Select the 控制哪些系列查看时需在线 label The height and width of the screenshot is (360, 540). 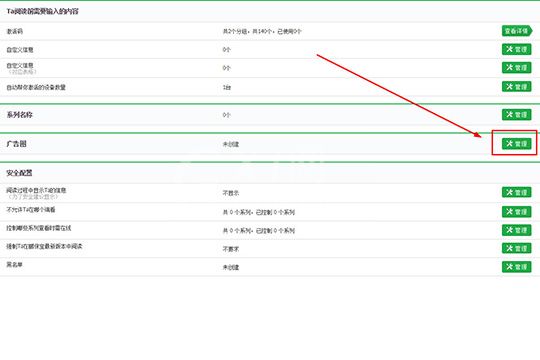click(x=39, y=228)
